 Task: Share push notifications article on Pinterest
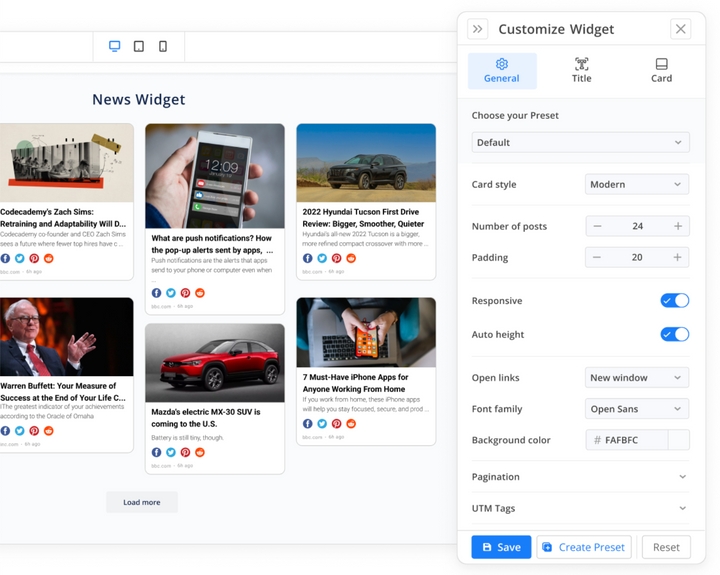click(x=186, y=293)
